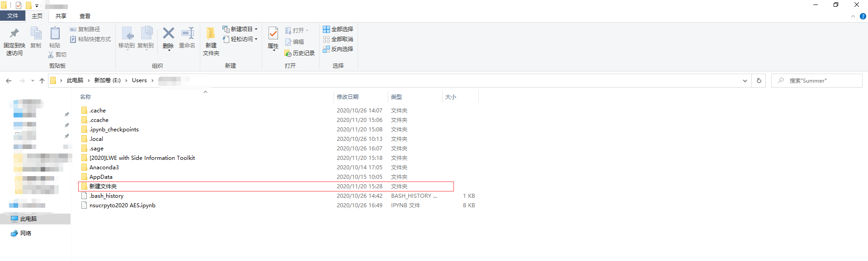The image size is (868, 261).
Task: Open the File (文件) tab
Action: tap(13, 16)
